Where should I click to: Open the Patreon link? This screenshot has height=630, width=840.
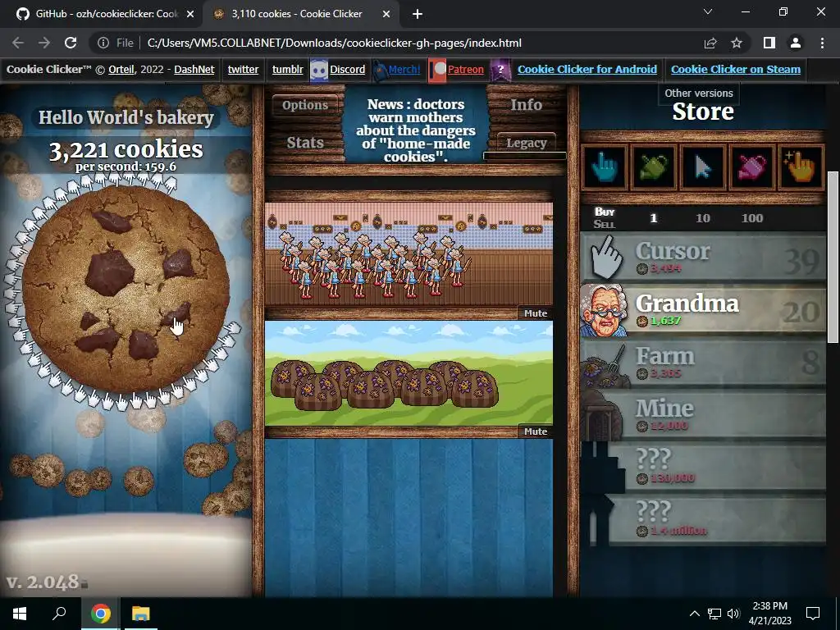click(x=466, y=70)
